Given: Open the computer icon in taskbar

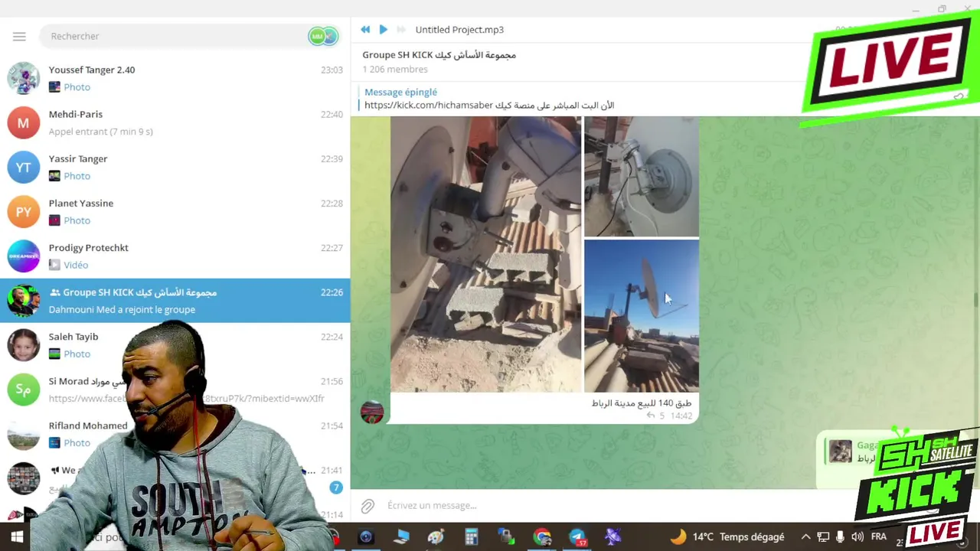Looking at the screenshot, I should coord(400,536).
